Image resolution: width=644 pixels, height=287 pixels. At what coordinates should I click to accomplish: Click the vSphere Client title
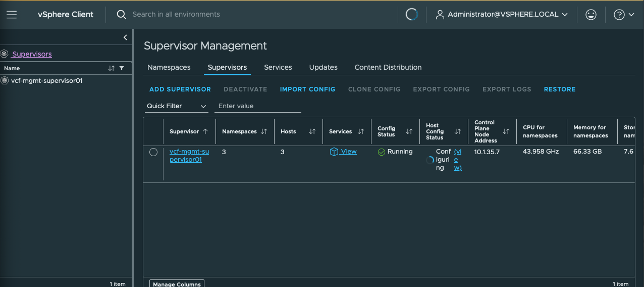(66, 15)
